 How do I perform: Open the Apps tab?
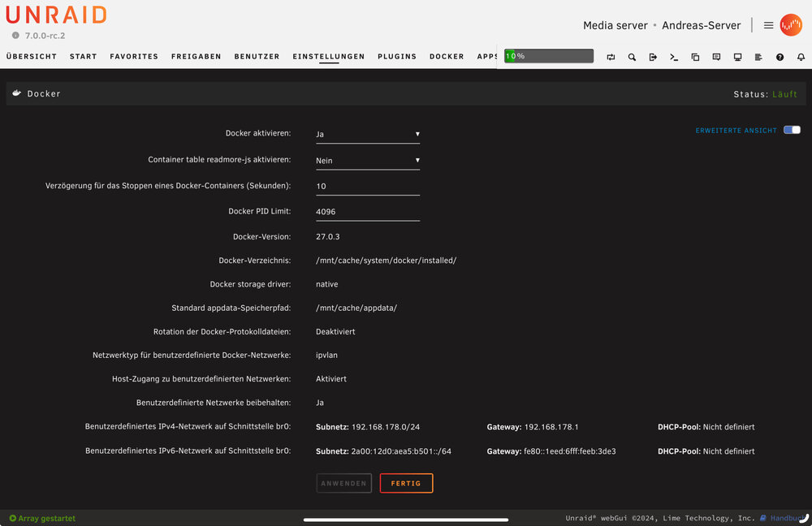coord(486,57)
